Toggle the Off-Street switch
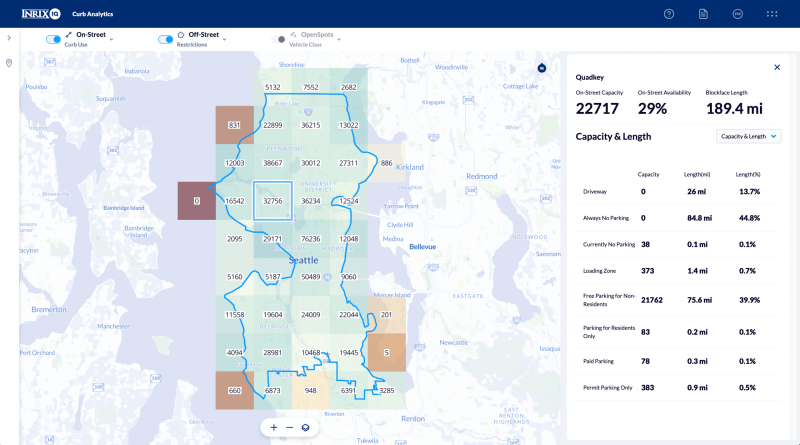800x445 pixels. (x=165, y=39)
